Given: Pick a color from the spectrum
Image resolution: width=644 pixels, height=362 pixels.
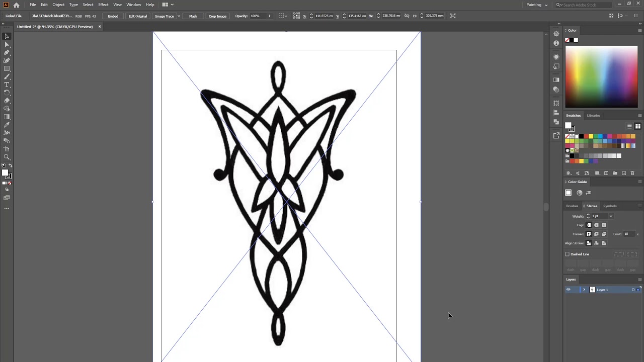Looking at the screenshot, I should (x=601, y=77).
